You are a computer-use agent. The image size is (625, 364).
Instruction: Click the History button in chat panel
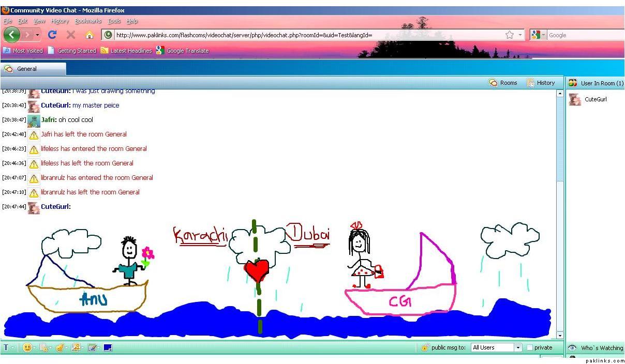pos(541,83)
